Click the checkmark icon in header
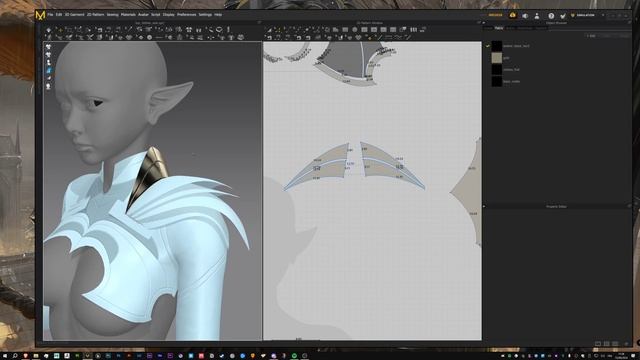640x360 pixels. (563, 16)
